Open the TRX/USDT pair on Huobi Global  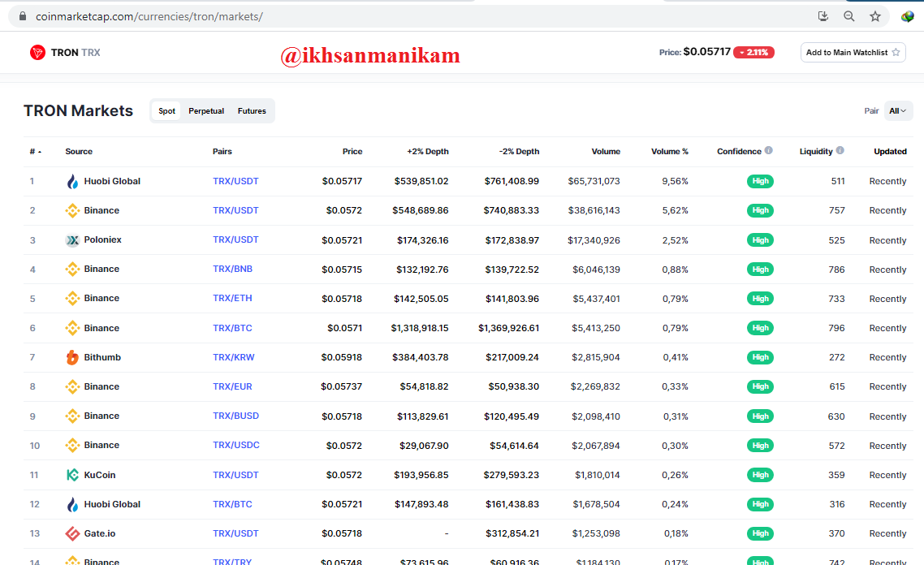pos(235,181)
